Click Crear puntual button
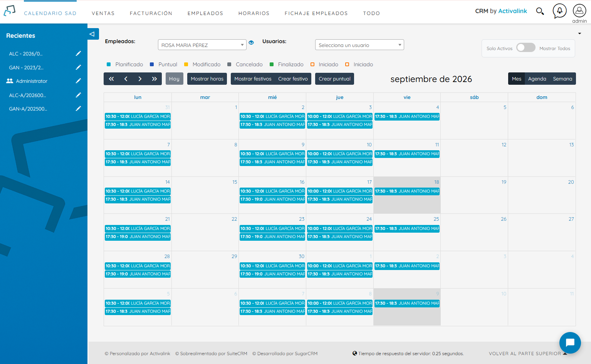The image size is (591, 364). 334,79
